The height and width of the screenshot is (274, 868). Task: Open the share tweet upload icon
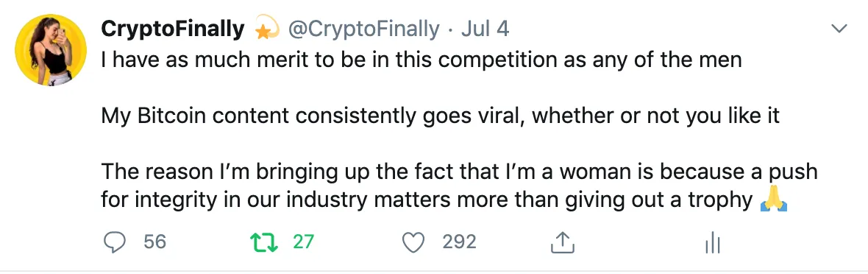click(563, 242)
